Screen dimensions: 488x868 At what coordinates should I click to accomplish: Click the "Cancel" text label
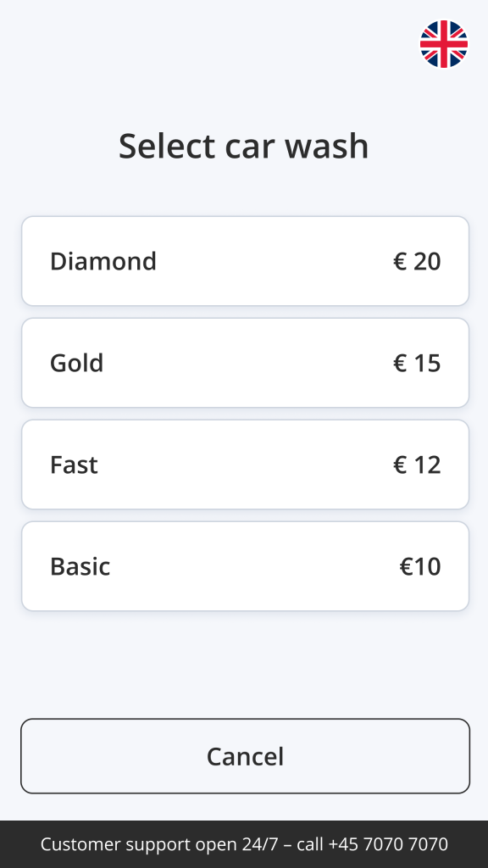[245, 756]
